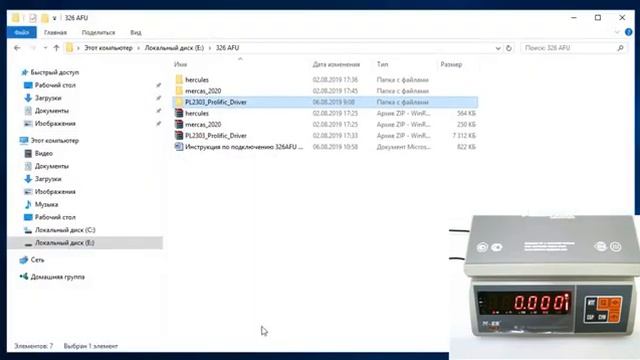
Task: Click the Домашняя группа icon
Action: click(24, 277)
